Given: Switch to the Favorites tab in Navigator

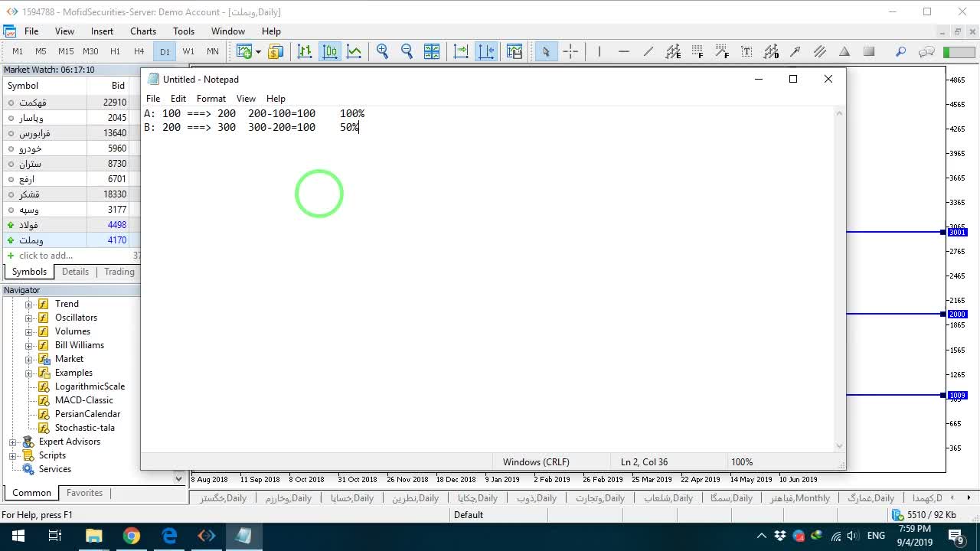Looking at the screenshot, I should coord(84,493).
